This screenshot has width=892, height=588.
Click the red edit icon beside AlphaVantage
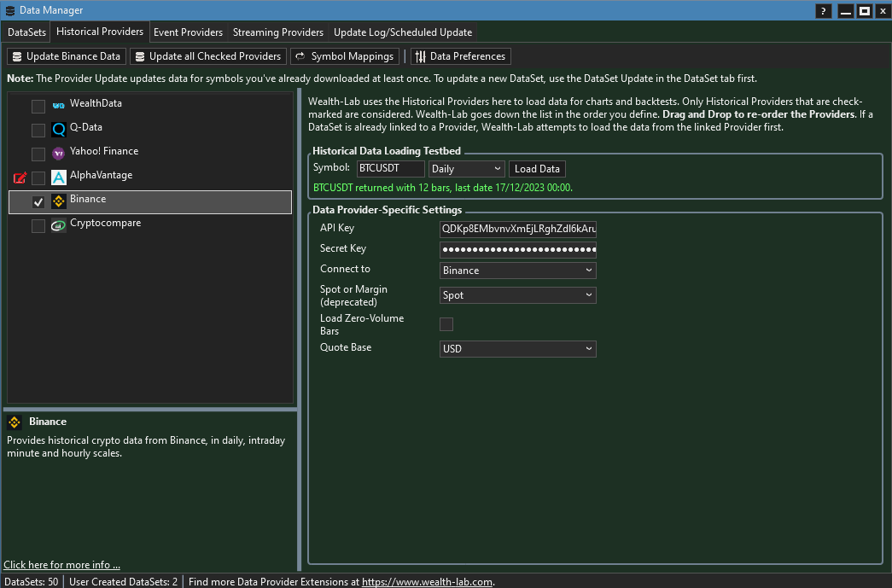(x=20, y=178)
